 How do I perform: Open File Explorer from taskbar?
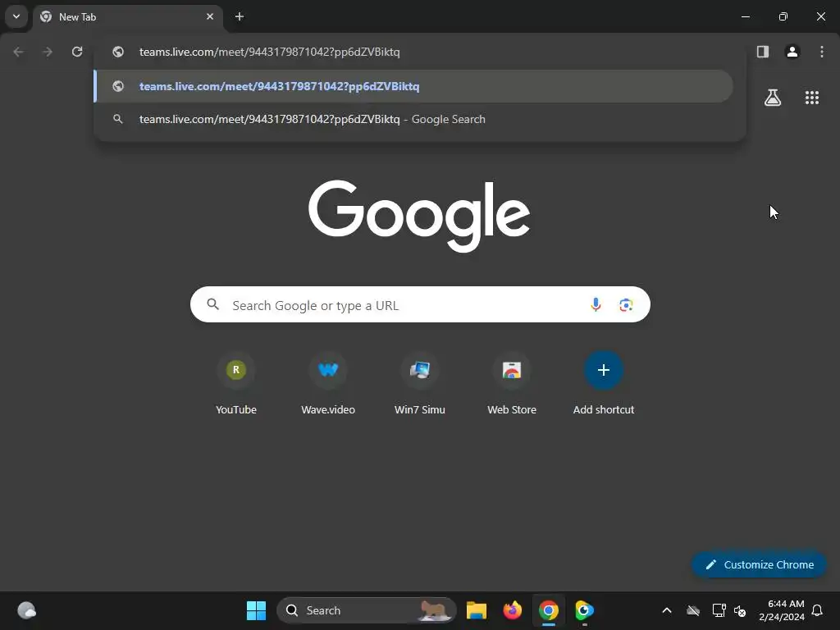pos(477,610)
